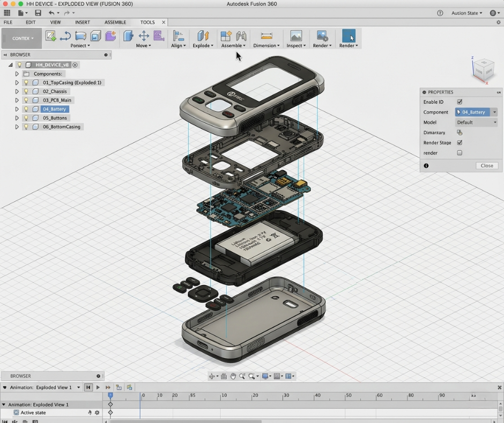Click the blue timeline playhead marker
This screenshot has height=423, width=504.
pyautogui.click(x=110, y=395)
